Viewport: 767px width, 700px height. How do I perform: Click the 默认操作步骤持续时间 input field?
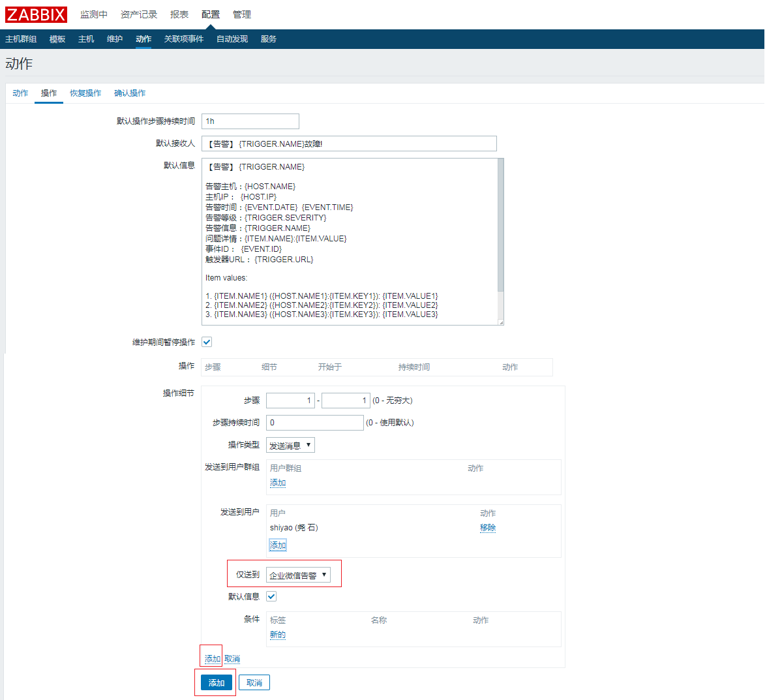[x=250, y=121]
